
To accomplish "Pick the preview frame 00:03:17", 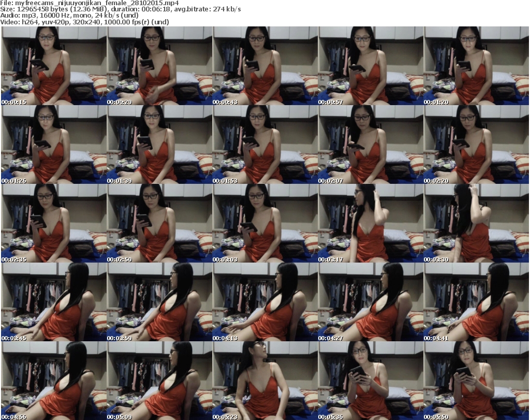I will point(371,223).
